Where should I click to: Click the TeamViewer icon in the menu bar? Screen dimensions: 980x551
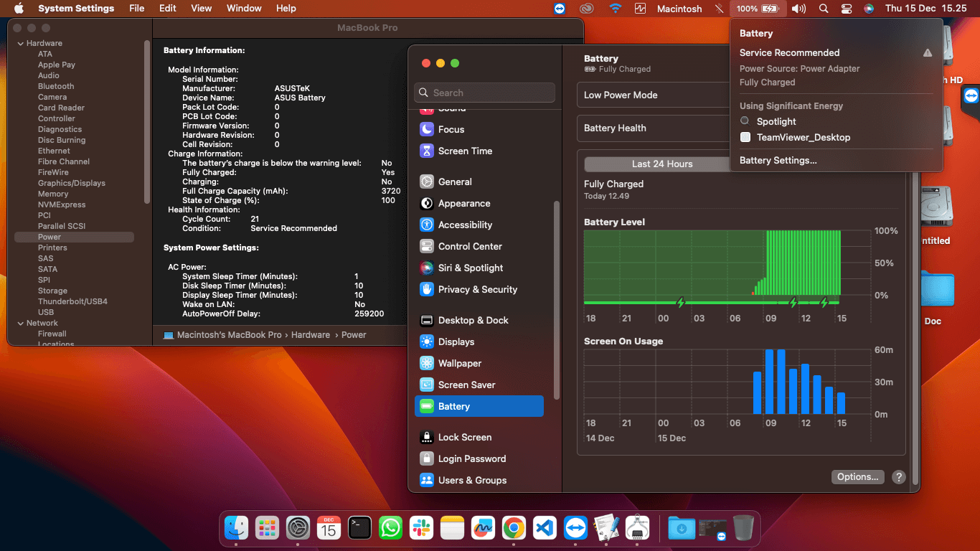(560, 9)
